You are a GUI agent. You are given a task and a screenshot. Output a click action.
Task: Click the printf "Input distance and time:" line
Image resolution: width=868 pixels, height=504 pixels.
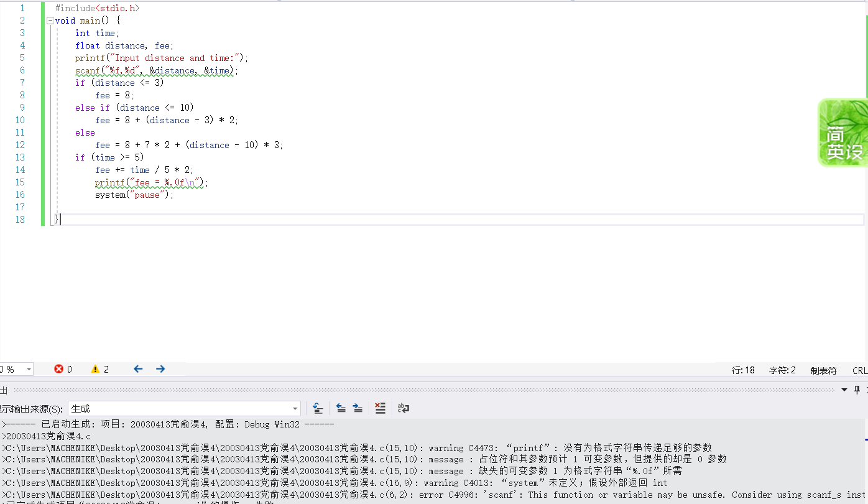click(x=162, y=58)
